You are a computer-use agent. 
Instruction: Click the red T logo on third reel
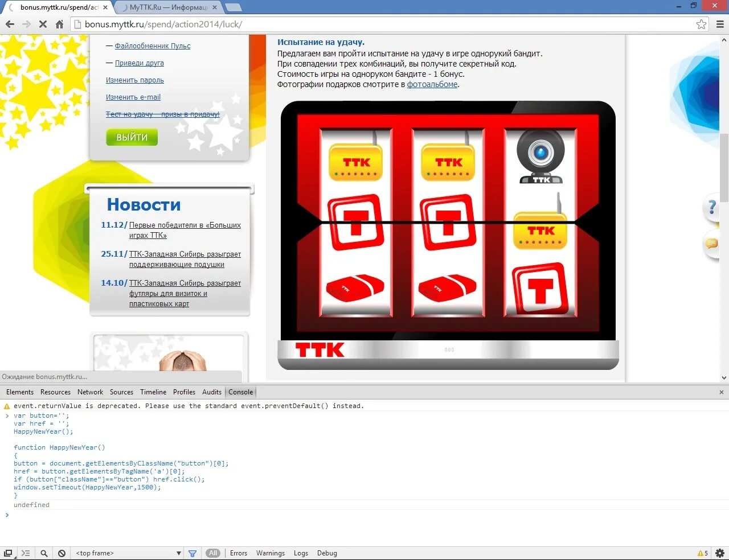point(540,289)
